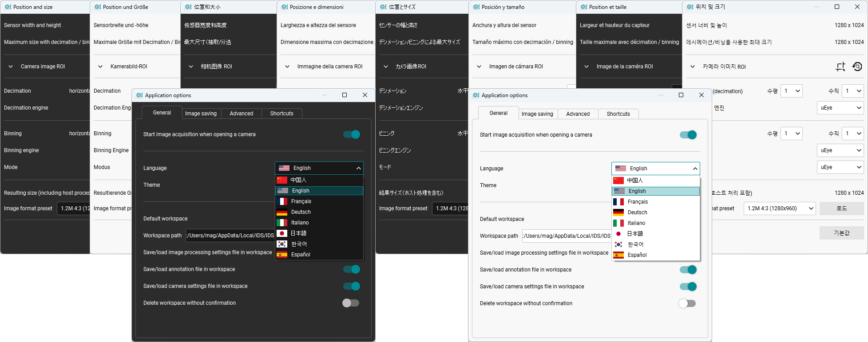Click the German flag in dark language list

pos(282,212)
